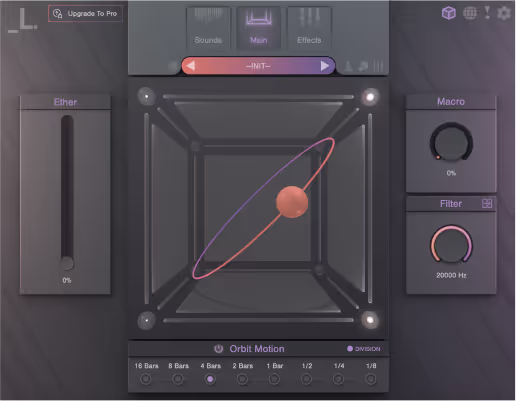Click the Filter panel title
Image resolution: width=516 pixels, height=401 pixels.
coord(451,204)
